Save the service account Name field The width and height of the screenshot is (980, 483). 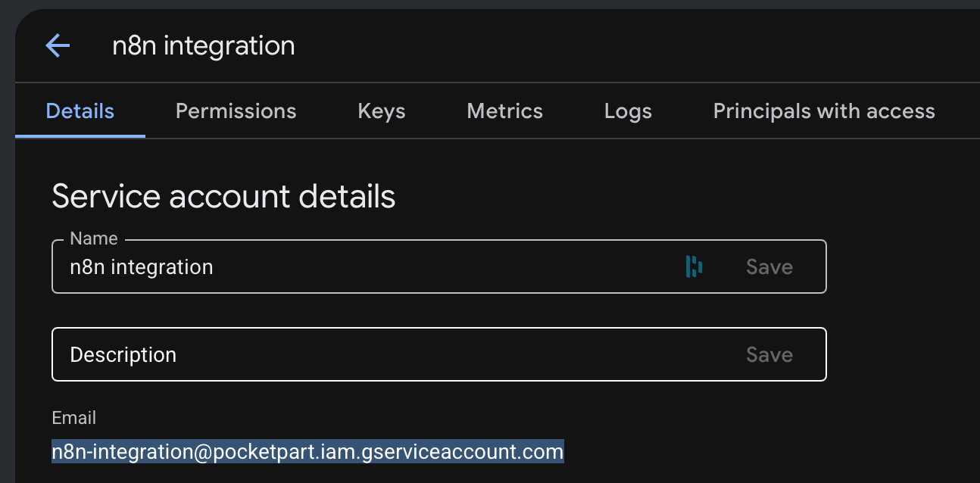pyautogui.click(x=769, y=266)
